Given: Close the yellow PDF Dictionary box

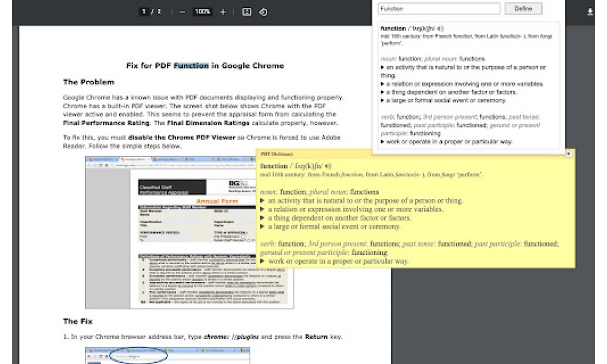Looking at the screenshot, I should pyautogui.click(x=568, y=154).
